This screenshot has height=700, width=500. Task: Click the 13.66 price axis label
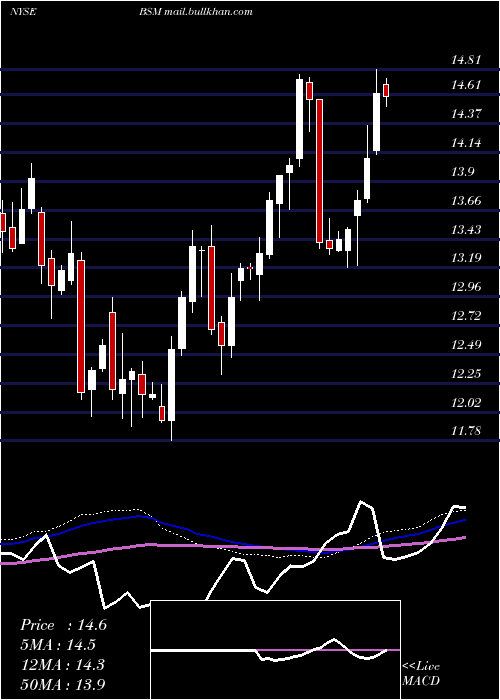coord(466,200)
